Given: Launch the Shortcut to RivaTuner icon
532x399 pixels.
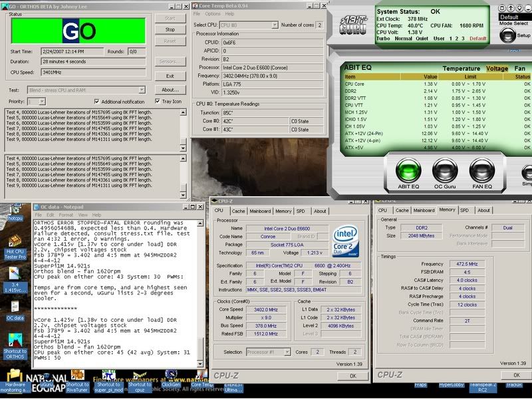Looking at the screenshot, I should [x=77, y=381].
